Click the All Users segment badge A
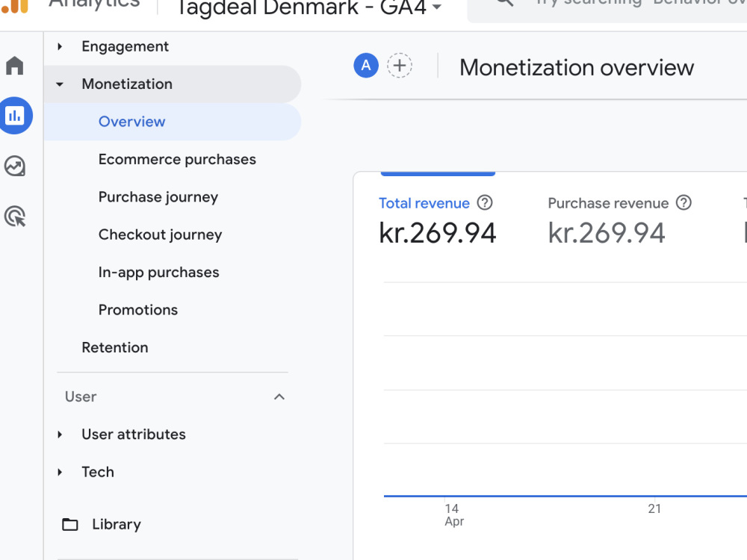Viewport: 747px width, 560px height. [x=366, y=66]
